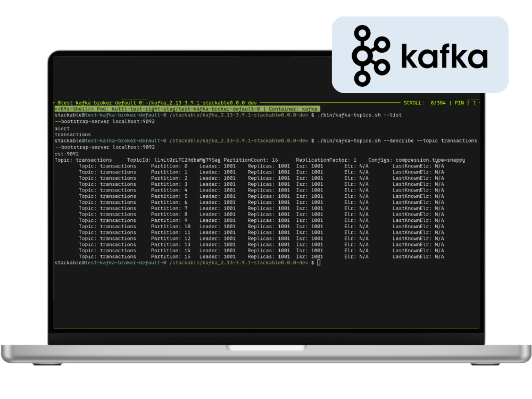Click the 'Partition: 13' row entry
Viewport: 532px width, 399px height.
tap(171, 245)
